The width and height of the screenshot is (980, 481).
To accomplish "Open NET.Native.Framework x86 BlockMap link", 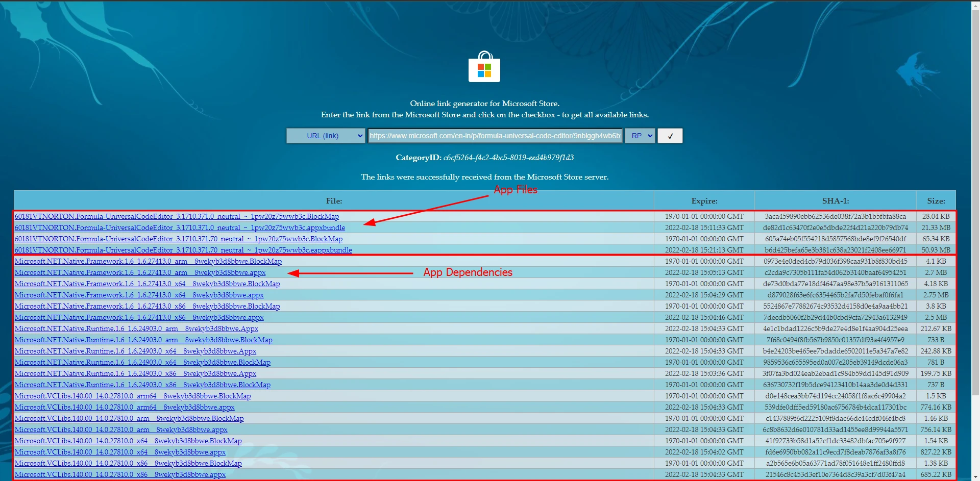I will point(147,306).
